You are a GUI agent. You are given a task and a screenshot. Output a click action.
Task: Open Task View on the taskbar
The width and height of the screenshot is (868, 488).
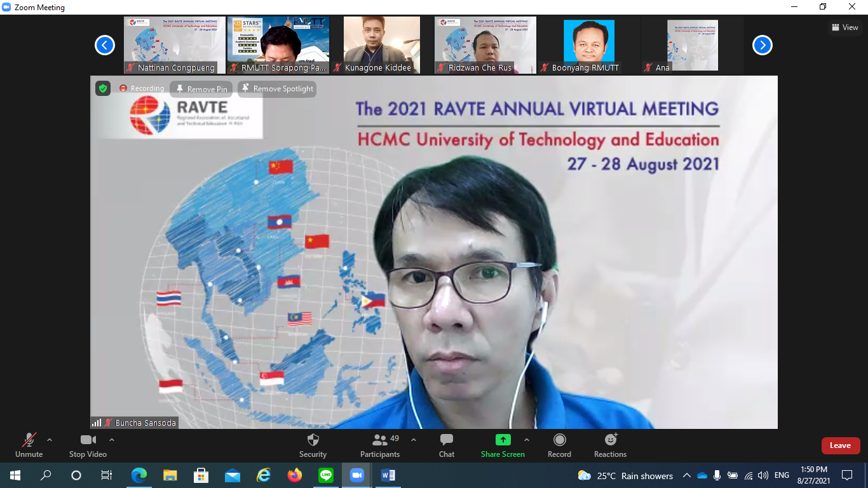107,475
